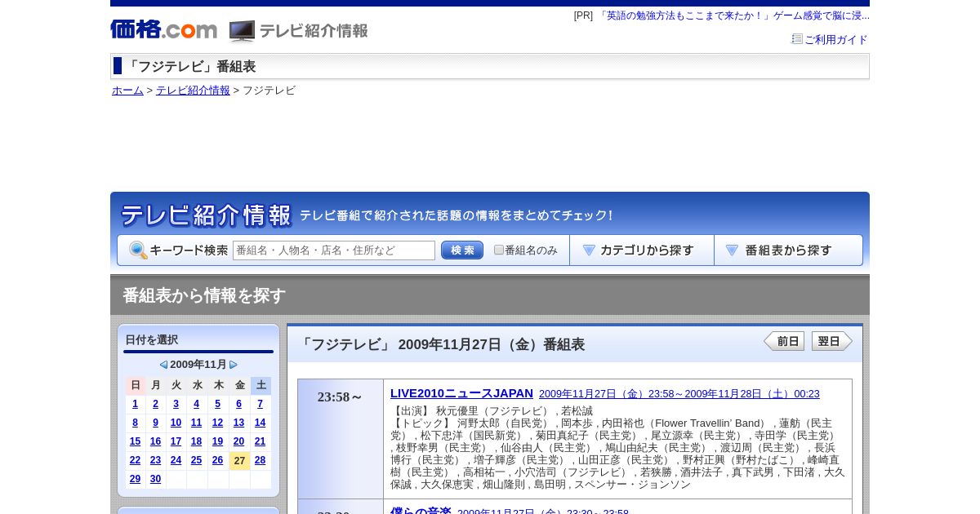Select November 24 in calendar
This screenshot has height=514, width=980.
coord(176,460)
